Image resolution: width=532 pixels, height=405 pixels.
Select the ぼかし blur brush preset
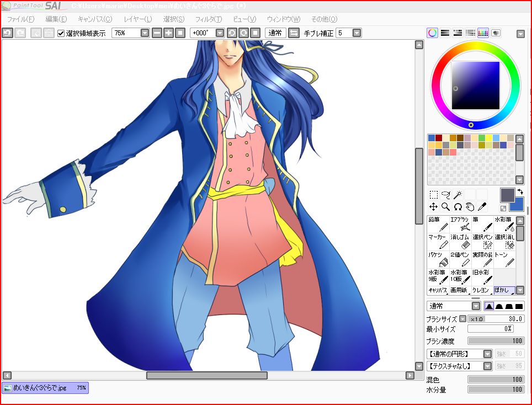click(x=504, y=290)
